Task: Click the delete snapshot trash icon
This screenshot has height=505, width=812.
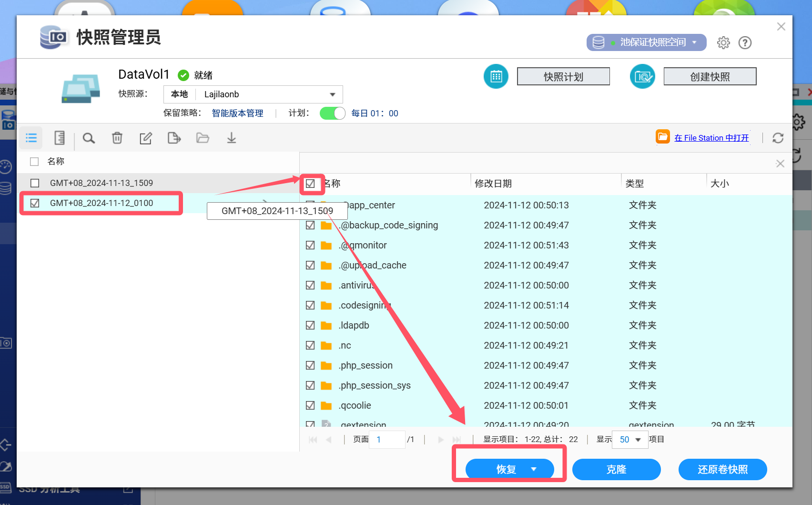Action: pos(117,138)
